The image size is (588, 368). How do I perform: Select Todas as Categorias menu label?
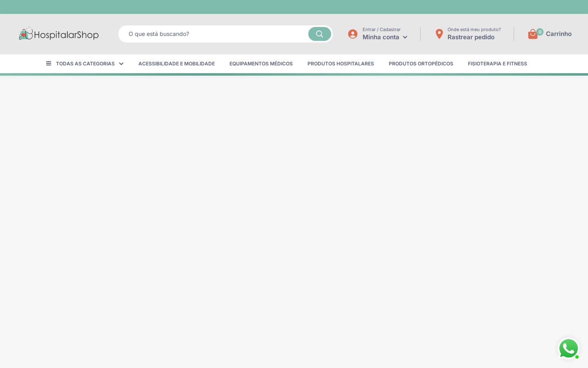tap(85, 64)
